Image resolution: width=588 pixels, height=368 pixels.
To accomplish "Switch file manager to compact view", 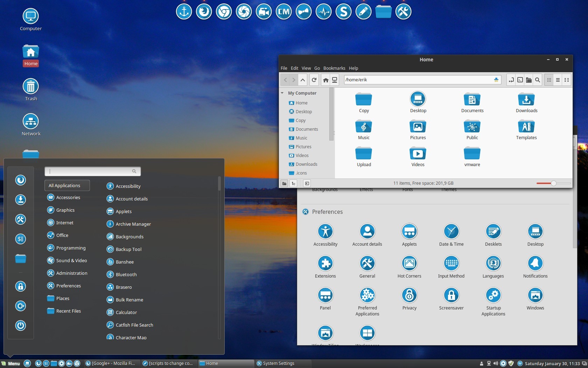I will [x=567, y=80].
